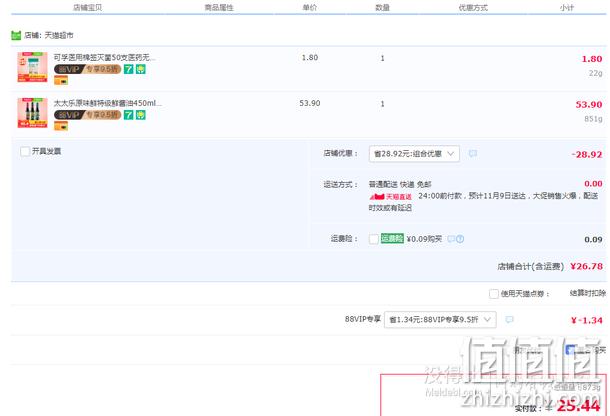Click the 单价 column header

click(310, 7)
